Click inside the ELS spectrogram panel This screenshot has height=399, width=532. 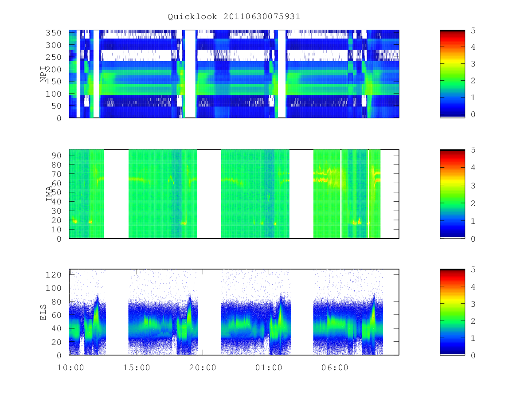[x=234, y=312]
